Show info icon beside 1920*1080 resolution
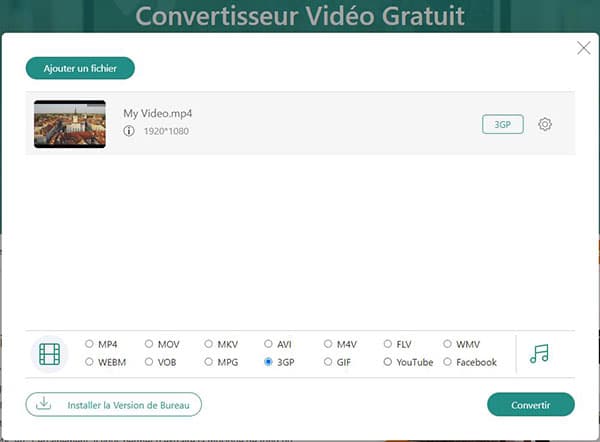 pos(129,131)
